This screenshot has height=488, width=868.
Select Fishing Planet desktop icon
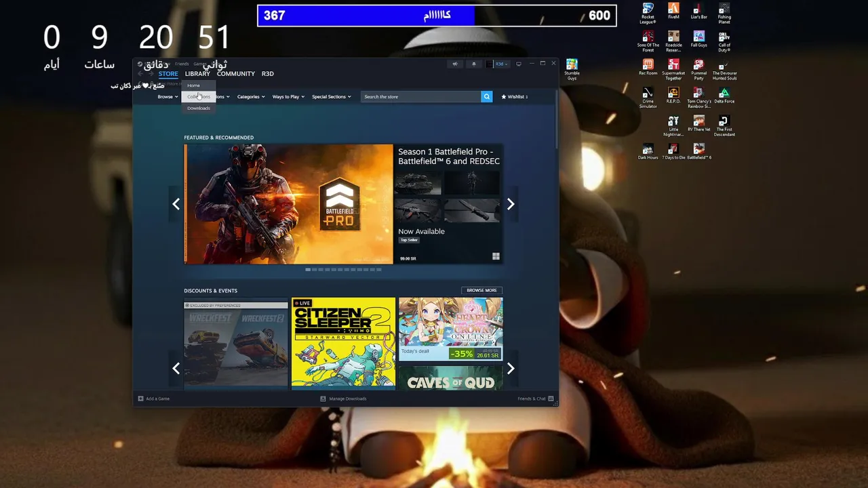[x=724, y=13]
